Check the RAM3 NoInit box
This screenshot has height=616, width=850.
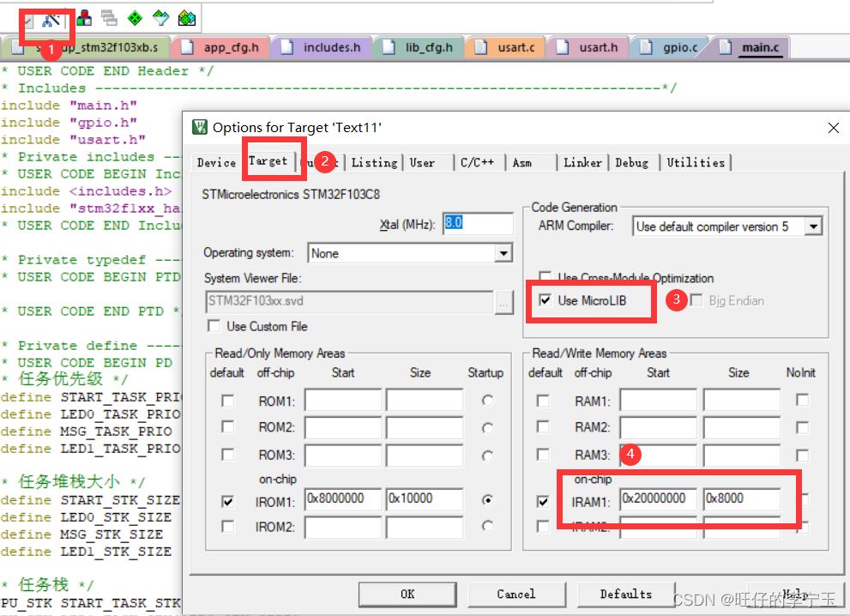(x=802, y=455)
